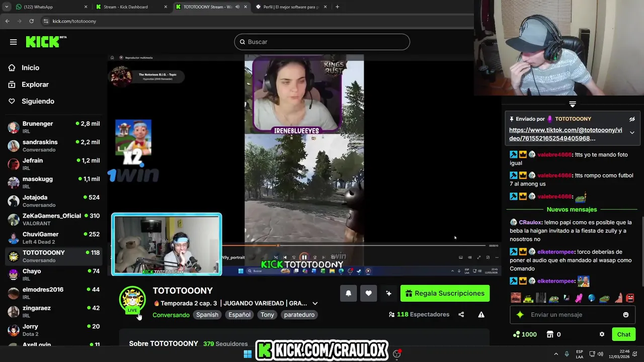Viewport: 644px width, 362px height.
Task: Close the WhatsApp tab
Action: click(86, 7)
